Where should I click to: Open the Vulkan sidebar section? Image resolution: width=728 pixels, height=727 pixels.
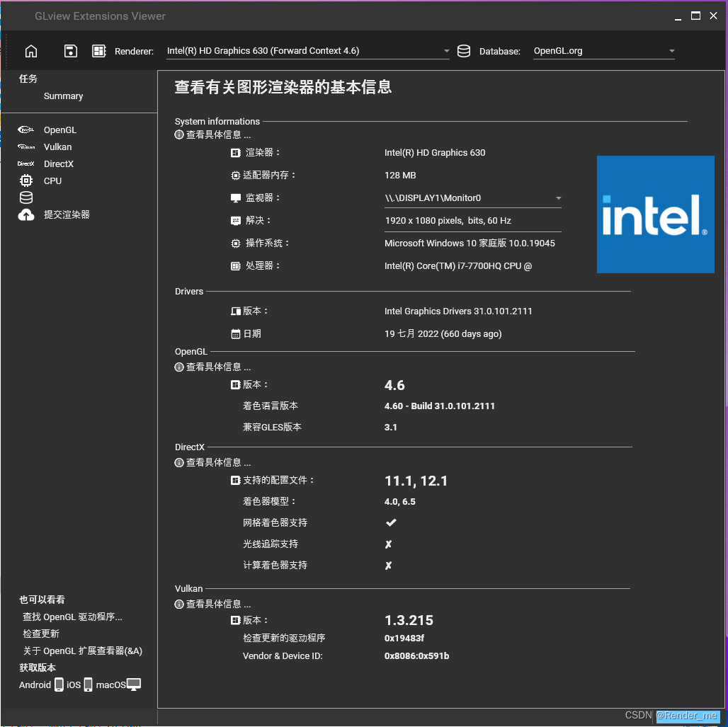click(x=57, y=147)
